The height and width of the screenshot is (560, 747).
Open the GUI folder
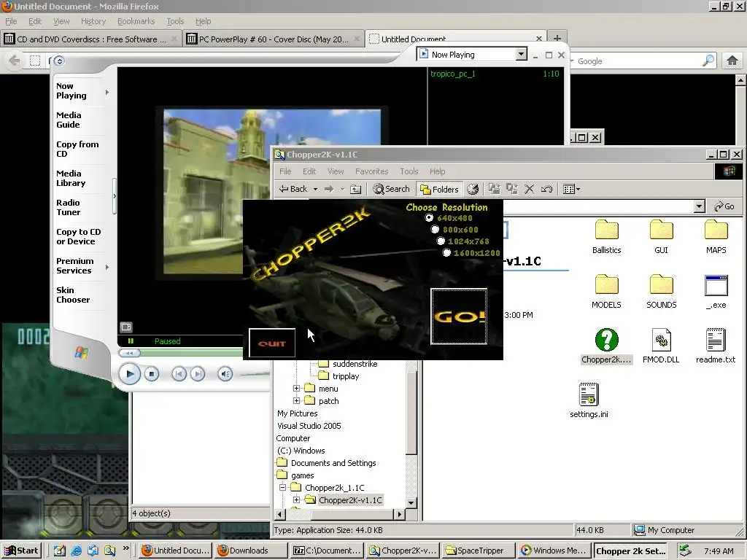pyautogui.click(x=661, y=237)
